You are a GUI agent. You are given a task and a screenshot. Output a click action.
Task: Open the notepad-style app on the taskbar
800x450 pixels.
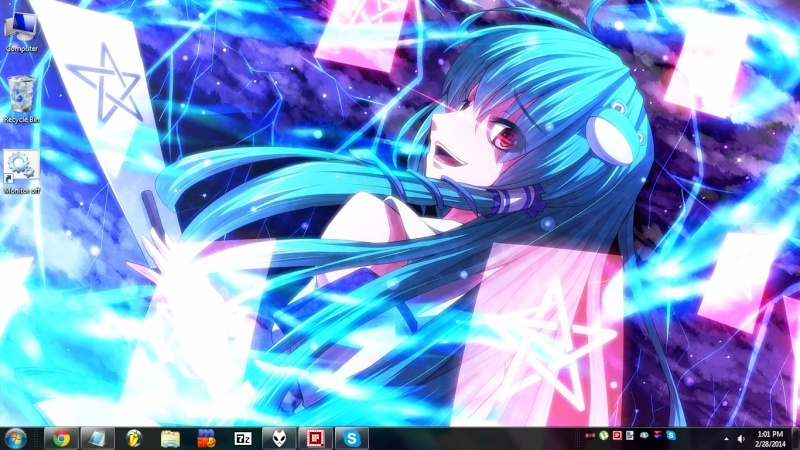pyautogui.click(x=97, y=438)
